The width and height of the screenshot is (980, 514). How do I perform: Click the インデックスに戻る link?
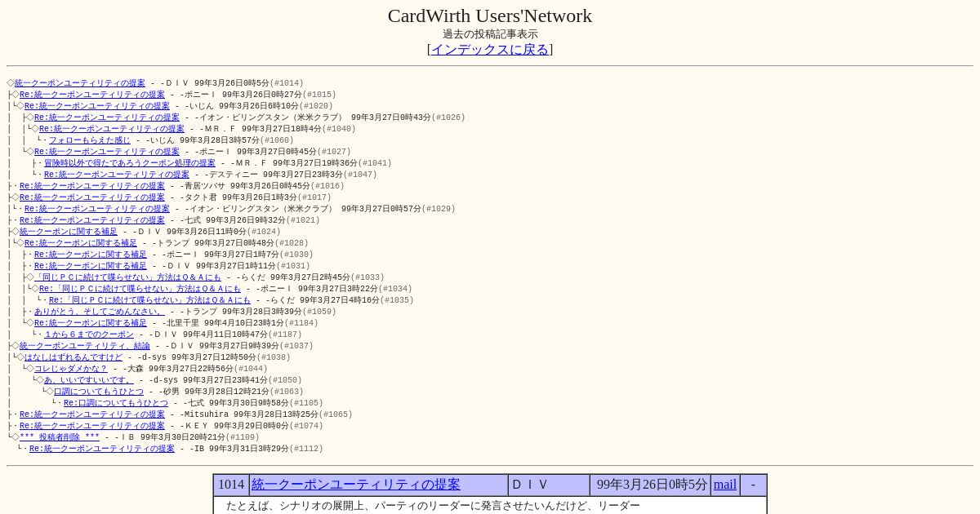(490, 50)
